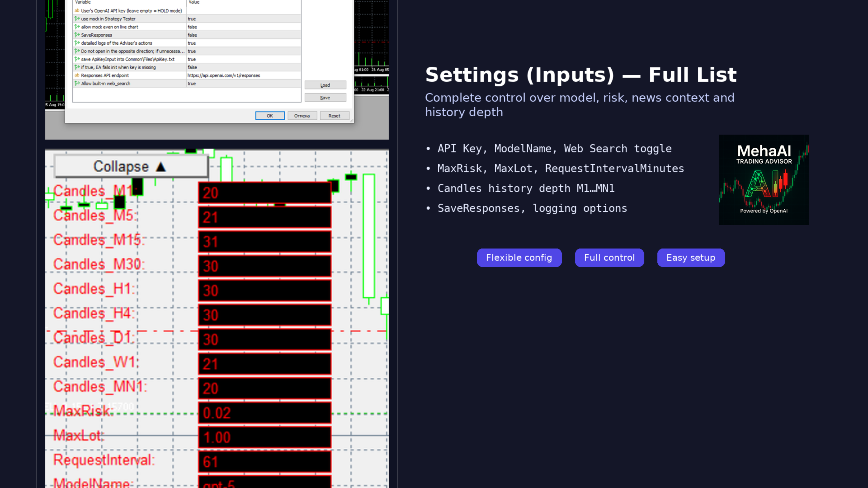The width and height of the screenshot is (868, 488).
Task: Click the empty User's OpenAI API key value cell
Action: click(244, 11)
